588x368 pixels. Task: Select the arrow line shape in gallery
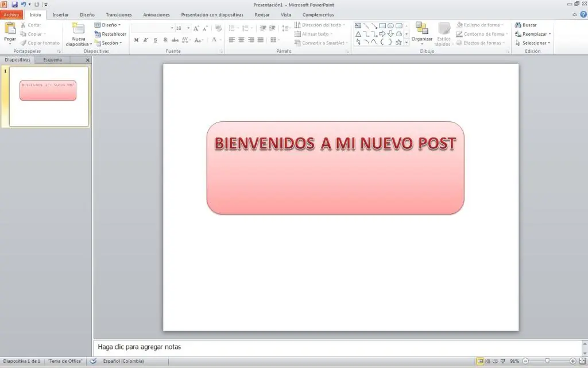[x=374, y=25]
